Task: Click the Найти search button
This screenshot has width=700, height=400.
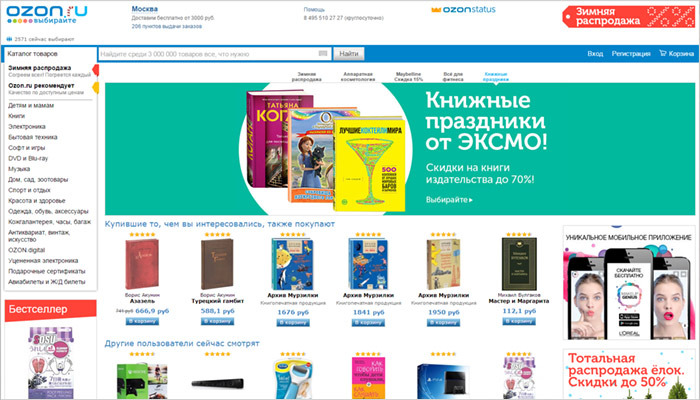Action: click(x=349, y=54)
